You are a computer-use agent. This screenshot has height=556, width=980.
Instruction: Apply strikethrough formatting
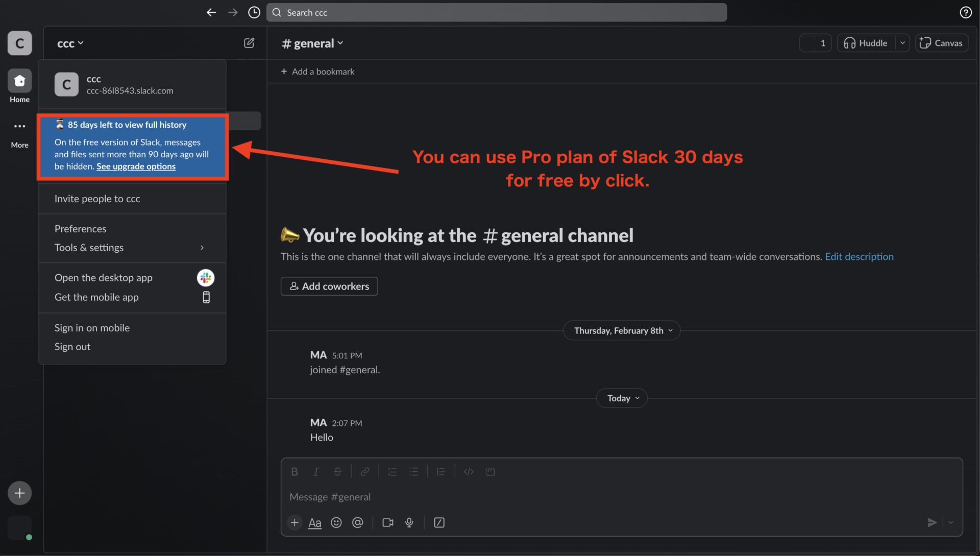[x=337, y=471]
